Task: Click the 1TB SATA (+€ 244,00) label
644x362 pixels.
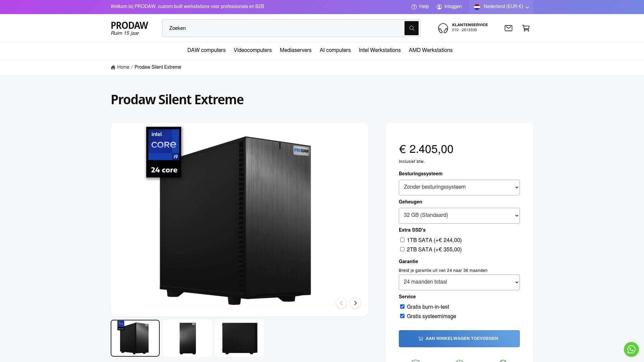Action: (x=434, y=240)
